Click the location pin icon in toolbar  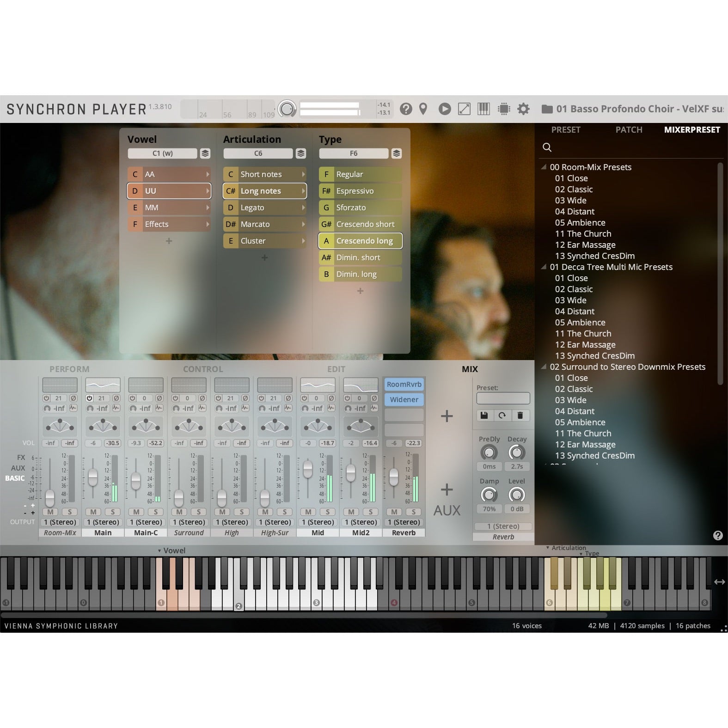tap(423, 109)
